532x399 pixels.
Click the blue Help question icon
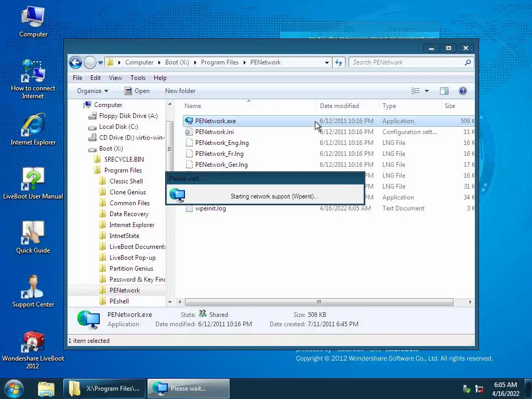click(463, 91)
